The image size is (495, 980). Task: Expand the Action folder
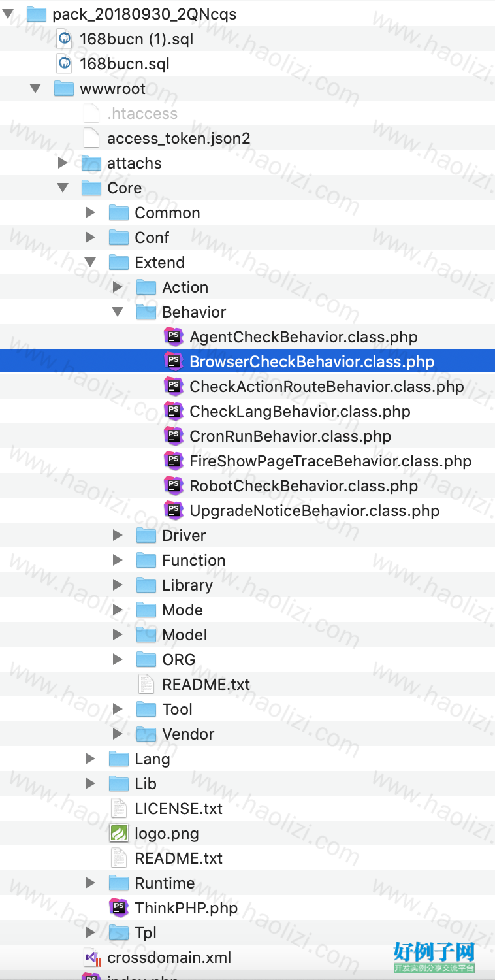click(x=118, y=287)
